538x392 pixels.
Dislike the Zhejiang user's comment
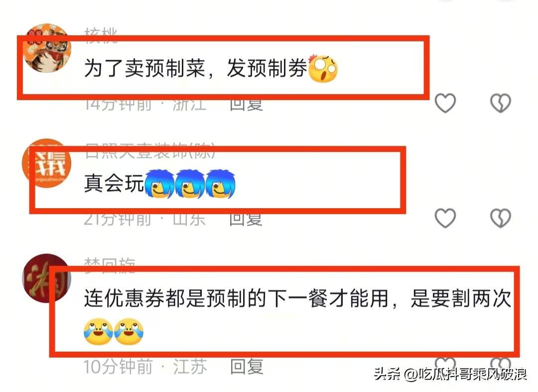pyautogui.click(x=501, y=103)
